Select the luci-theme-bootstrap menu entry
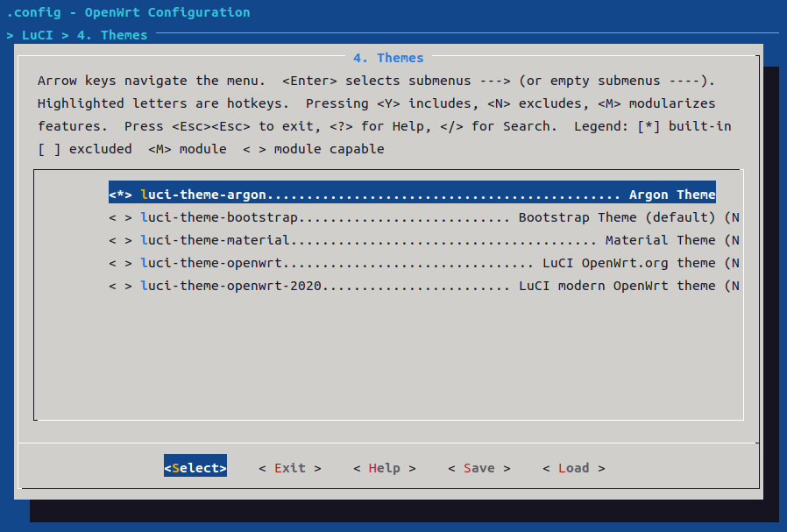Viewport: 787px width, 532px height. tap(424, 217)
